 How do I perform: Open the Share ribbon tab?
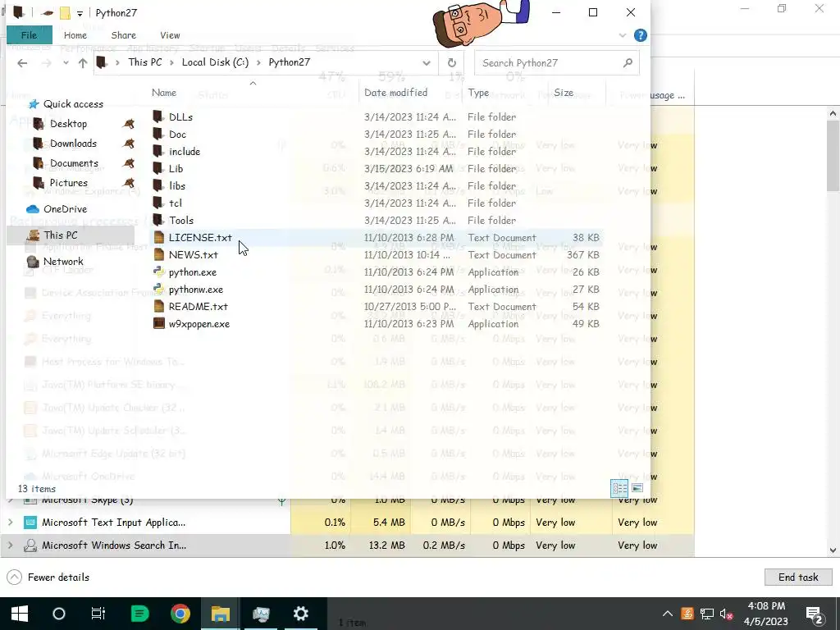click(123, 35)
